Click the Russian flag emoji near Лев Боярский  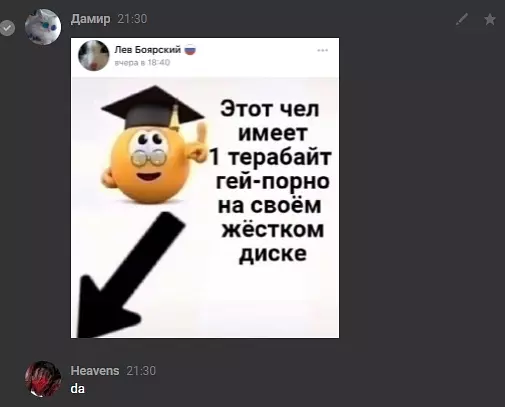tap(190, 50)
